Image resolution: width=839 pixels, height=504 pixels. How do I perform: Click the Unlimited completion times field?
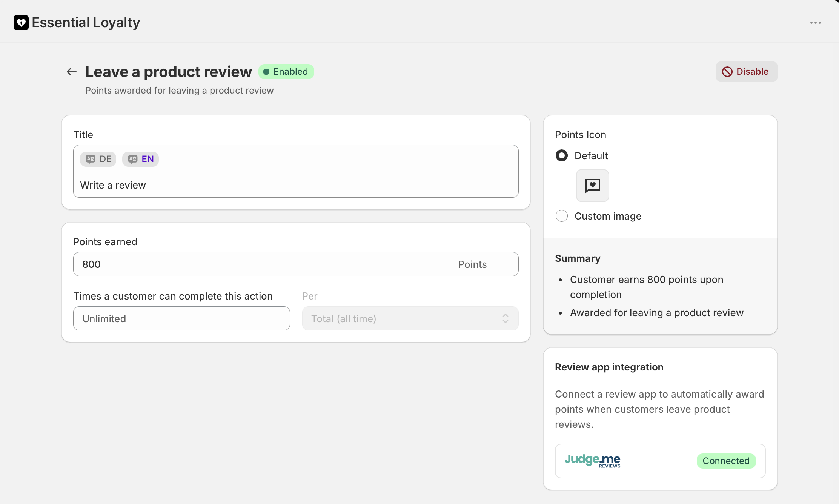pos(181,318)
